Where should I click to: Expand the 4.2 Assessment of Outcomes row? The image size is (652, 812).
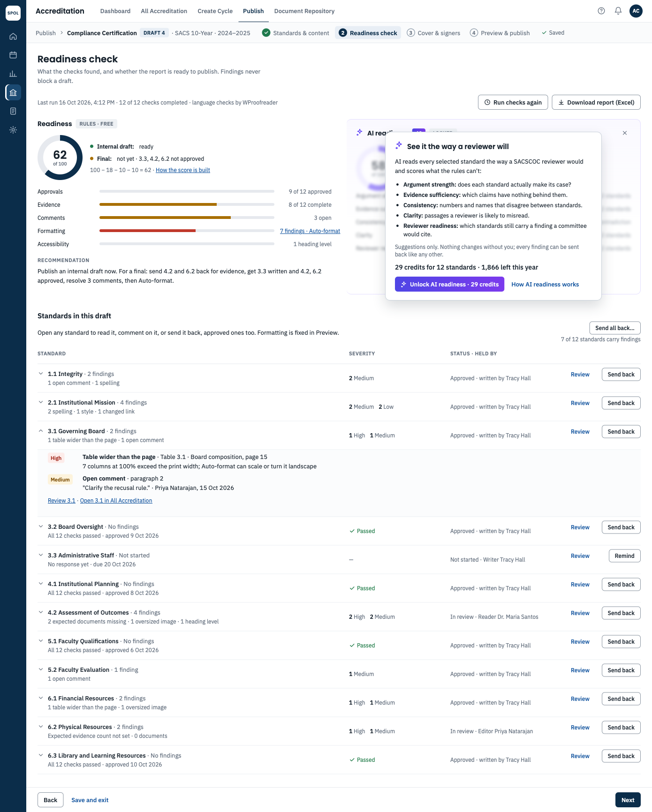[41, 612]
